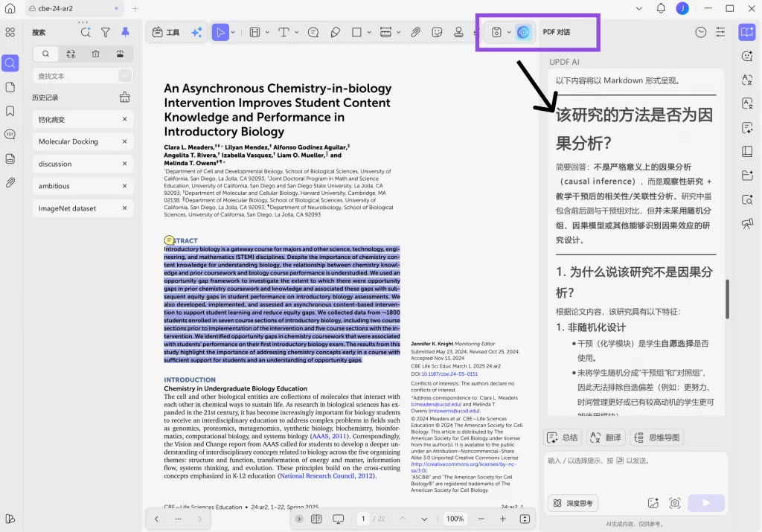Screen dimensions: 762x532
Task: Open the 工具 tools menu
Action: pyautogui.click(x=166, y=33)
